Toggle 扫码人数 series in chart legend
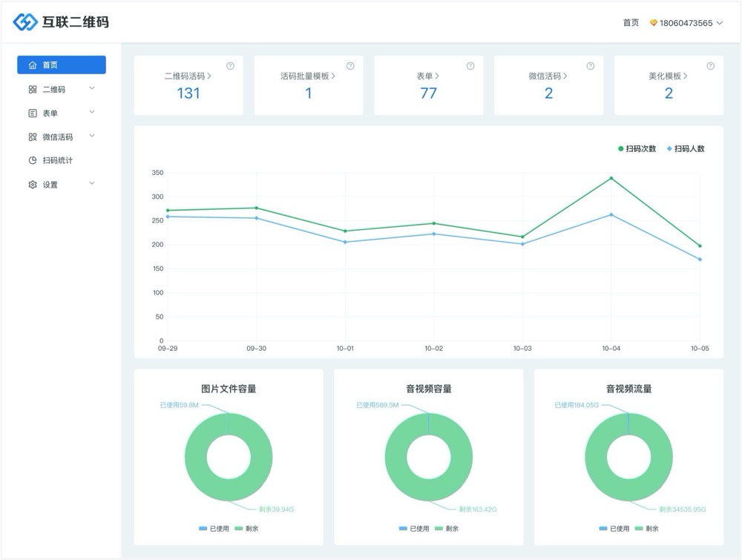 686,149
